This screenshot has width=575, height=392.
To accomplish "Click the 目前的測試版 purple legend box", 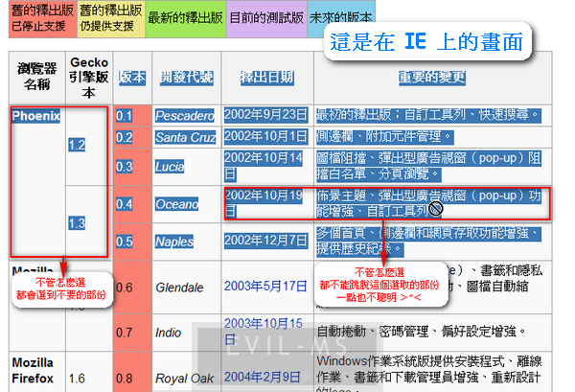I will [x=266, y=19].
